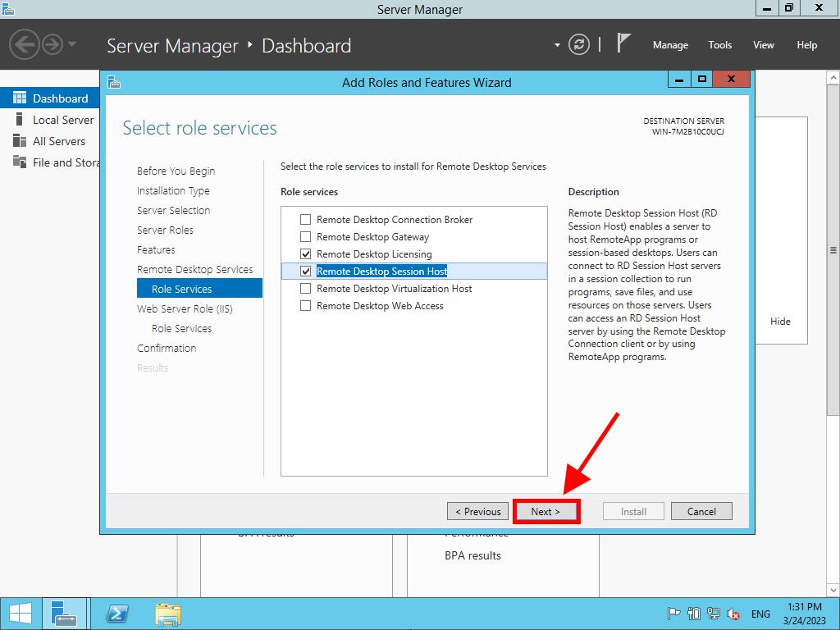Click the muted volume tray icon
The height and width of the screenshot is (630, 840).
tap(733, 614)
